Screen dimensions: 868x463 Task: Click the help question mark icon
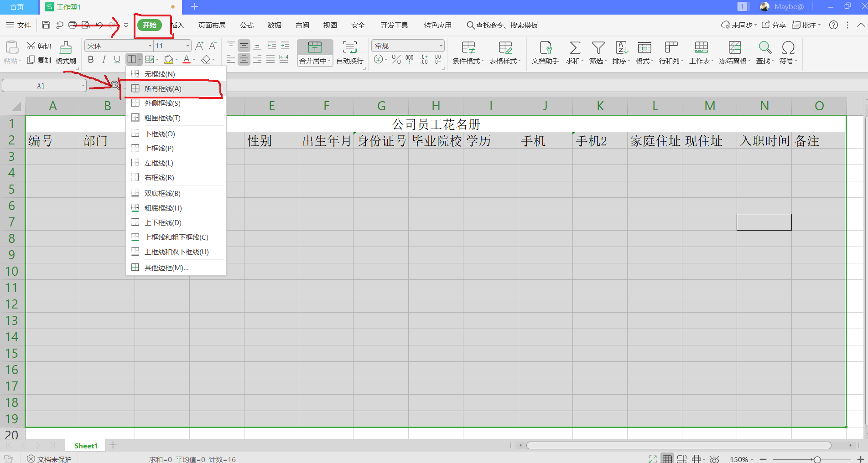[833, 25]
